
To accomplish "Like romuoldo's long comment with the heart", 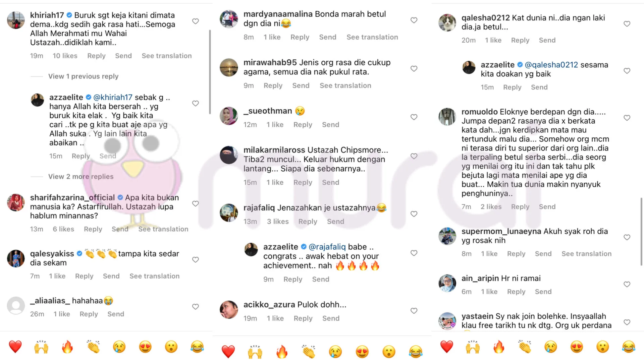I will [627, 118].
